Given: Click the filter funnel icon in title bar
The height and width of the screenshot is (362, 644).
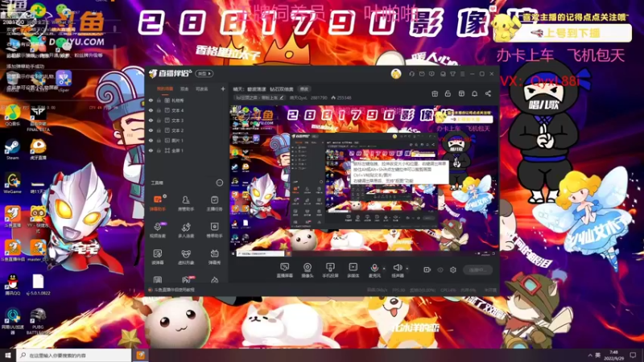Looking at the screenshot, I should (x=452, y=74).
